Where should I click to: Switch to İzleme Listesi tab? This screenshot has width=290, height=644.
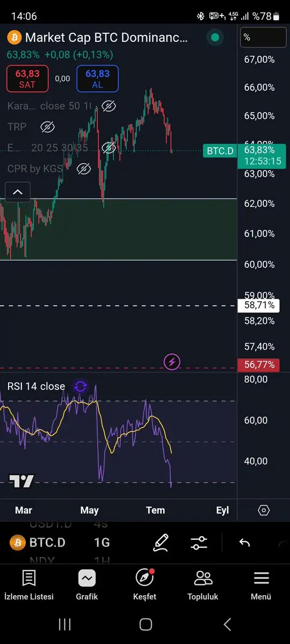(29, 585)
